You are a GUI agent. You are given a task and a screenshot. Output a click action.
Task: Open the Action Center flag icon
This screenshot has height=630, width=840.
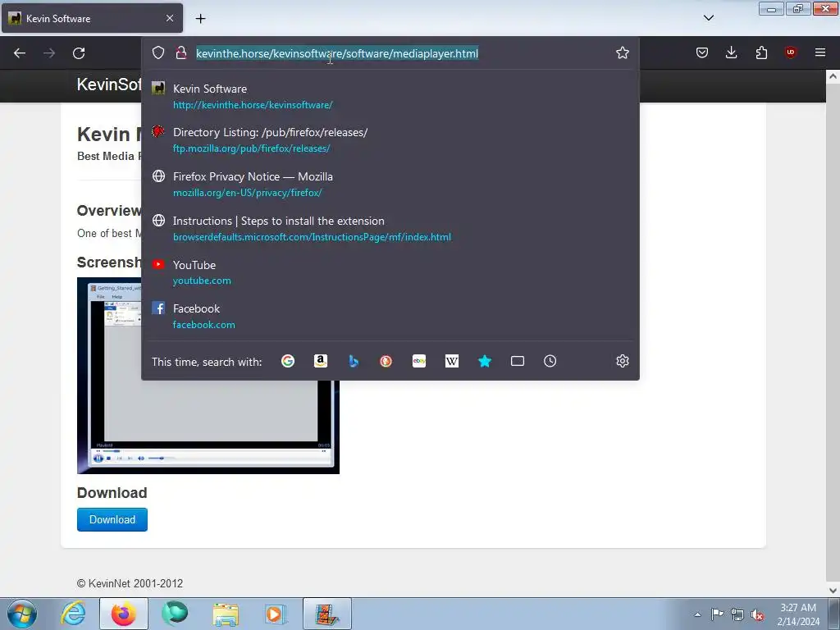pos(717,614)
